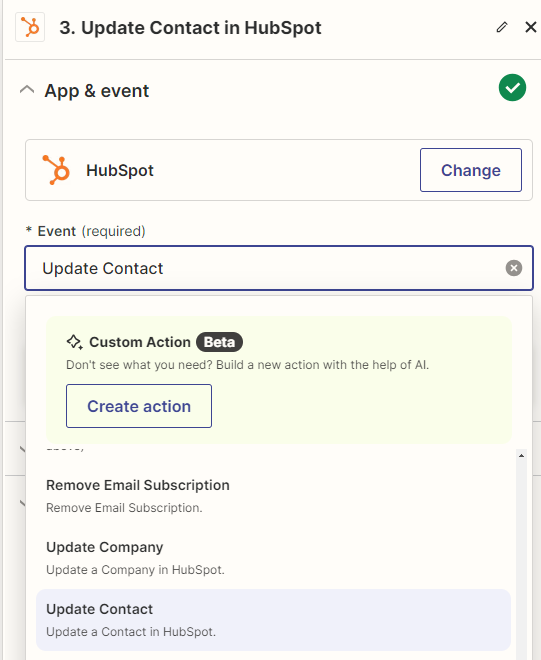Select Remove Email Subscription from the list
Screen dimensions: 541x660
point(273,496)
